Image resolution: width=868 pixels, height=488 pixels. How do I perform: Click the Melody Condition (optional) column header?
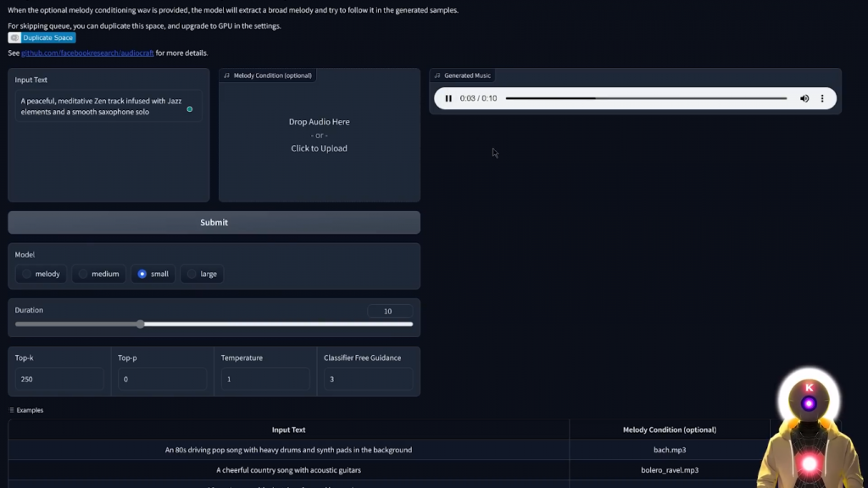point(670,430)
